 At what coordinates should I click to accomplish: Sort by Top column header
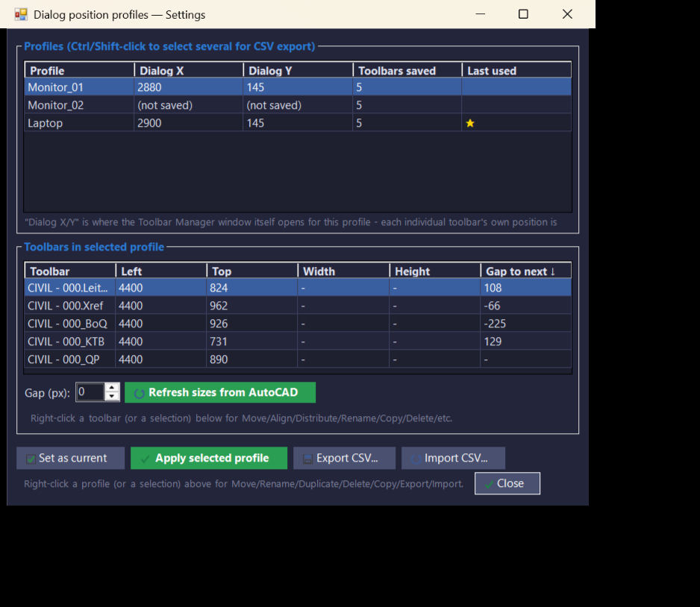(x=252, y=271)
